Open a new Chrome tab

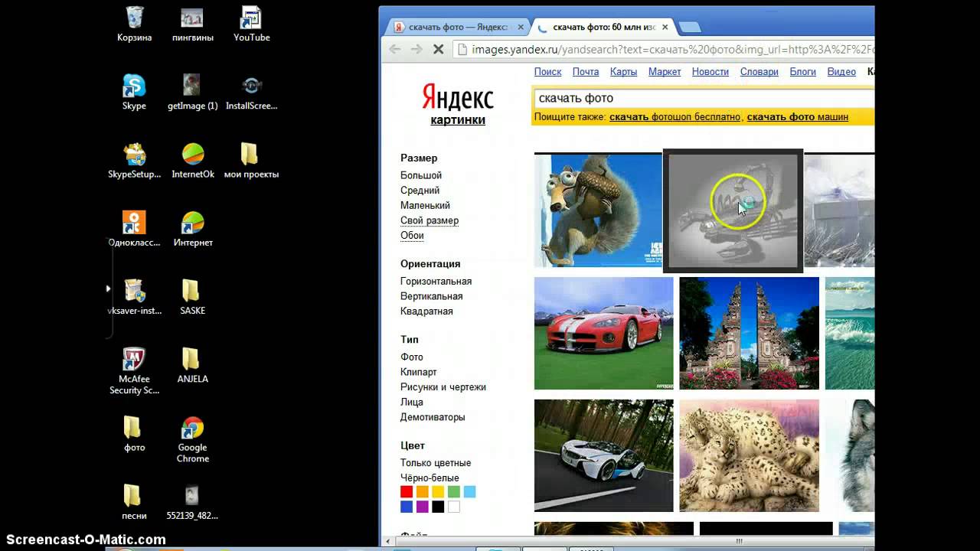689,28
